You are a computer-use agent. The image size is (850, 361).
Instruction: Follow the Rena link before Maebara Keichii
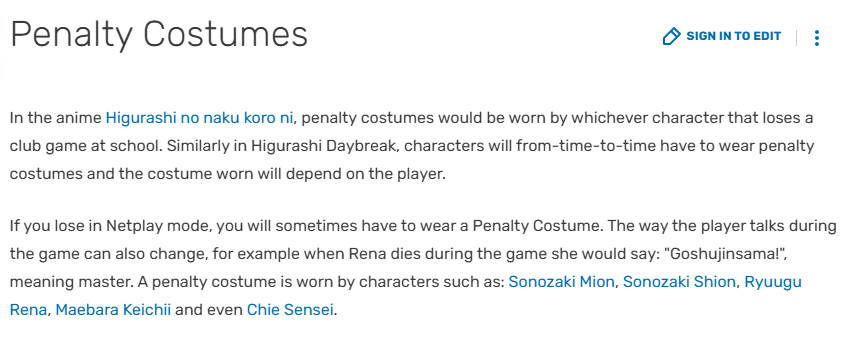click(x=28, y=311)
